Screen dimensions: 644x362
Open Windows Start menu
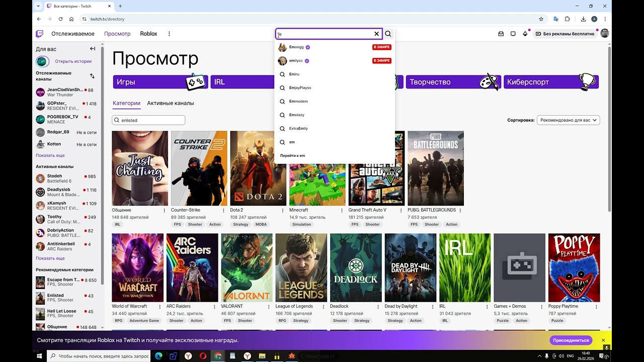39,356
